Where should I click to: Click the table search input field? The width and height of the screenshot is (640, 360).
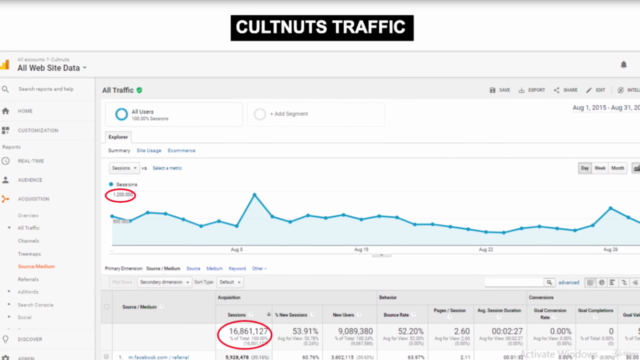tap(514, 282)
